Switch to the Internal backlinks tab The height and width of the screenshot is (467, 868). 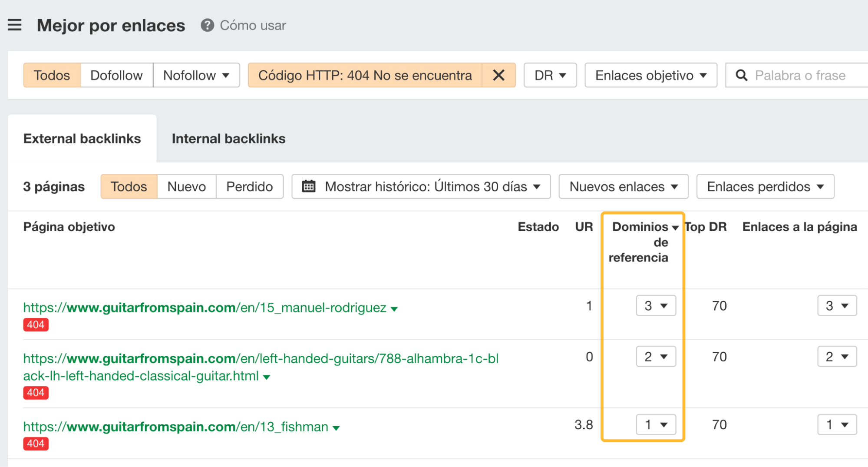[228, 138]
